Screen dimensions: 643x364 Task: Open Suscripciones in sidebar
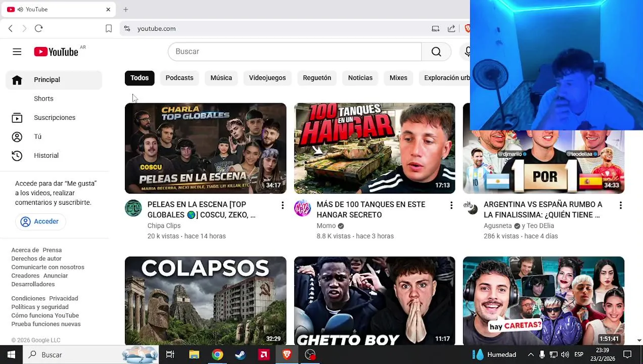tap(54, 118)
